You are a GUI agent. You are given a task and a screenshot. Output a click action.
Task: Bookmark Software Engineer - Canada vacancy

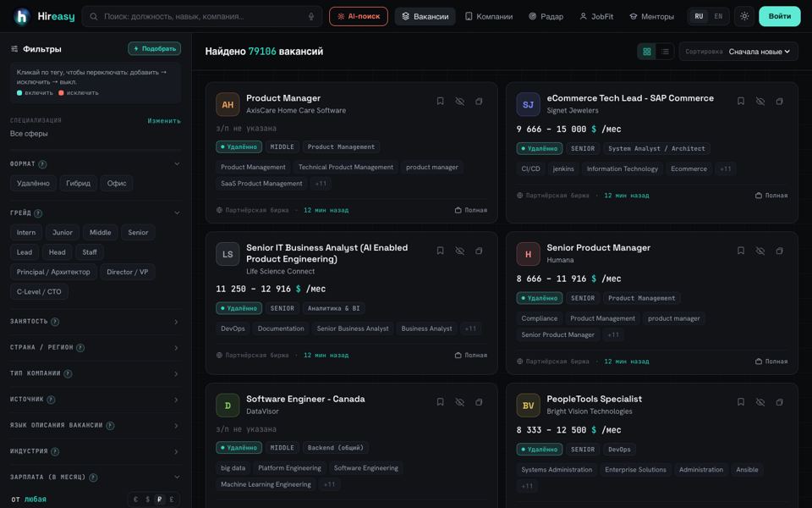click(x=440, y=401)
